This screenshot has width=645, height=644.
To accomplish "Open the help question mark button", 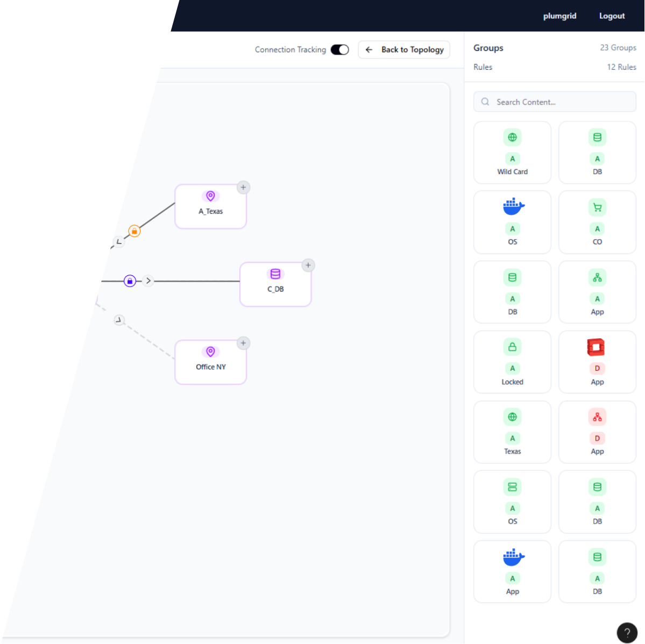I will (x=627, y=633).
